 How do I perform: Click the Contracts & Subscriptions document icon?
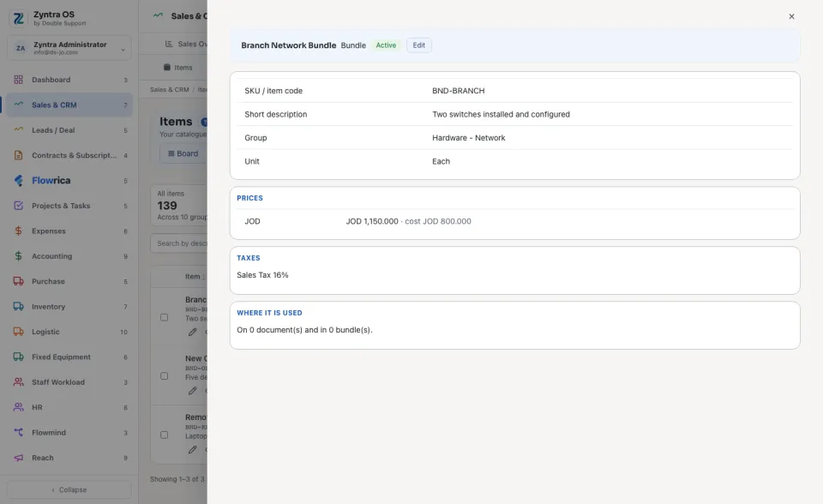coord(18,155)
